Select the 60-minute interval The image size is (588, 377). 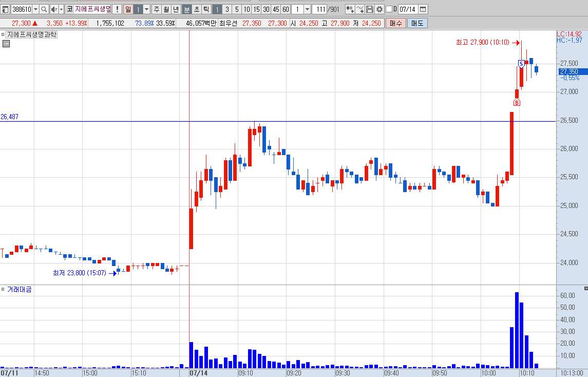(x=286, y=9)
